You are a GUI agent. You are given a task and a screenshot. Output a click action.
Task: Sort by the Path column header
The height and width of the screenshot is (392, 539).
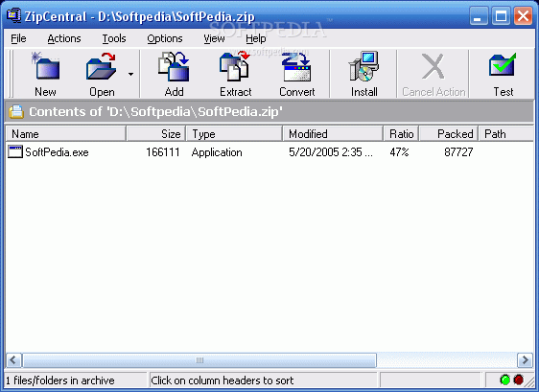pos(506,133)
